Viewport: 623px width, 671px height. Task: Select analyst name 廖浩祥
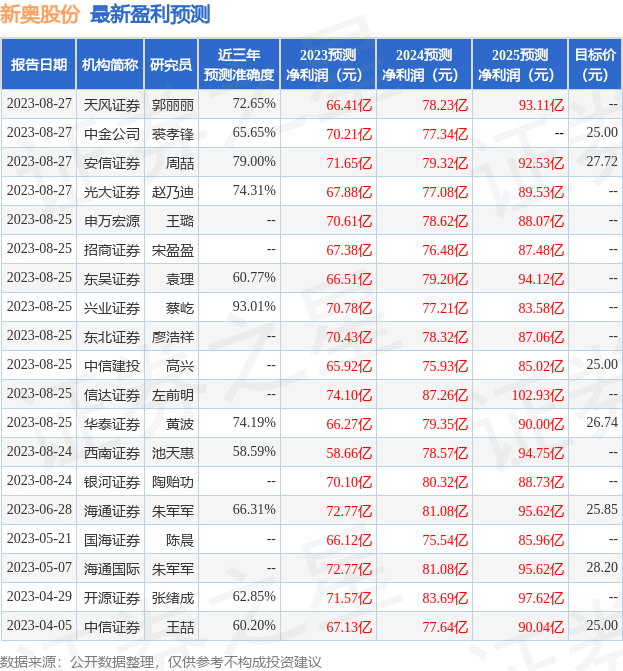tap(173, 338)
